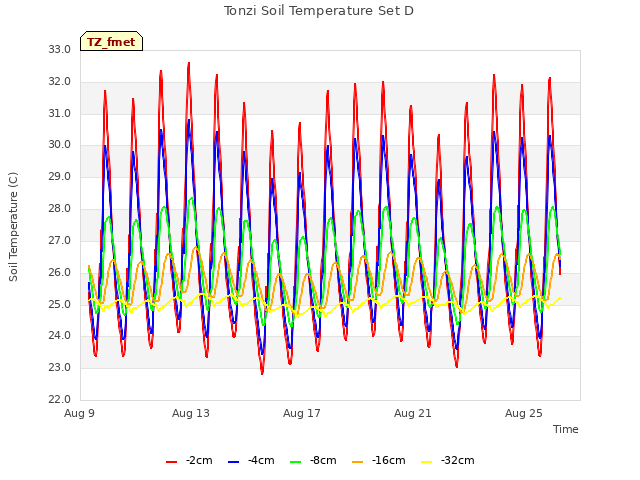Click the Time axis label
Viewport: 640px width, 480px height.
(566, 429)
